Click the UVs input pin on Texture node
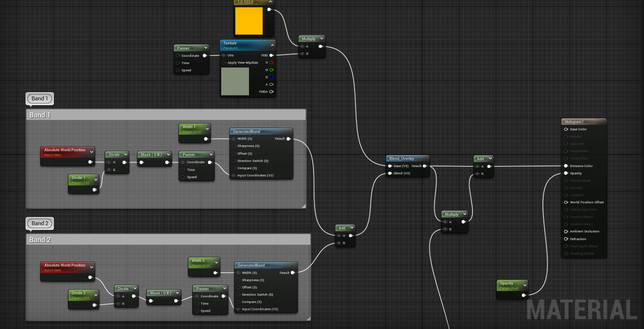This screenshot has height=329, width=644. point(224,55)
